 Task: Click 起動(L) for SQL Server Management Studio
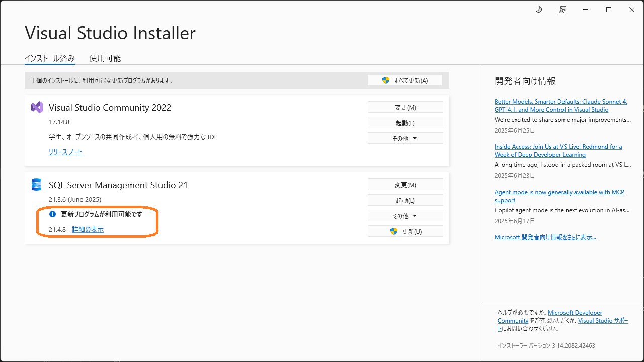click(406, 200)
